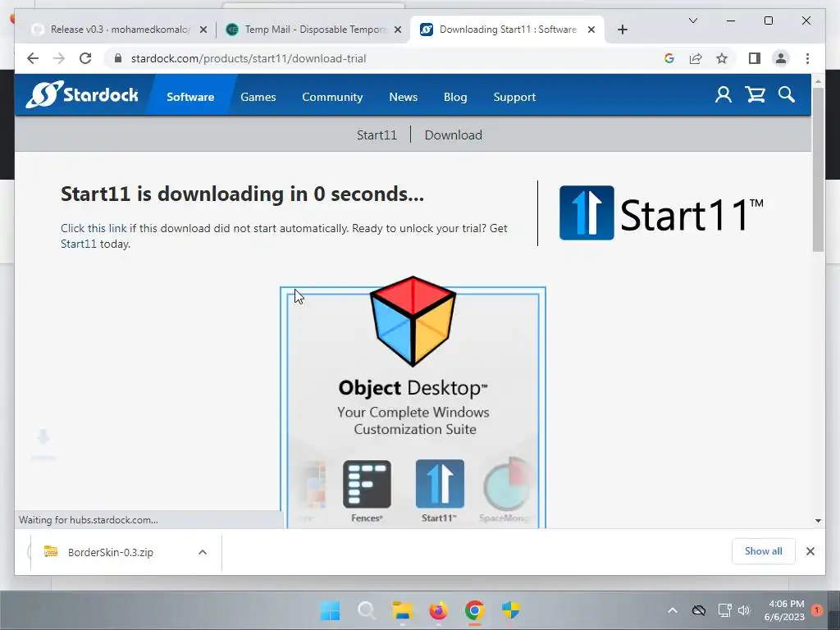Click the Stardock logo in the header

[x=82, y=95]
